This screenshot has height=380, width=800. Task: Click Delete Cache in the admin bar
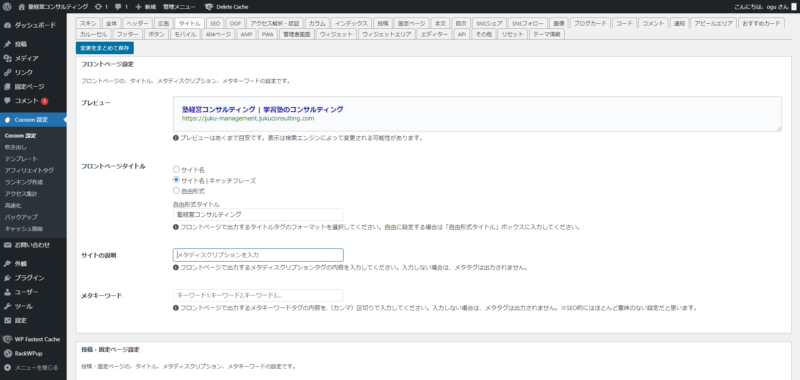pyautogui.click(x=226, y=7)
